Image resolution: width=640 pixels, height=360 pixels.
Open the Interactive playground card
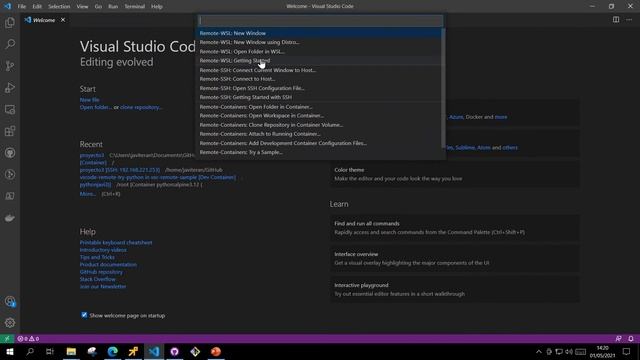click(x=454, y=289)
